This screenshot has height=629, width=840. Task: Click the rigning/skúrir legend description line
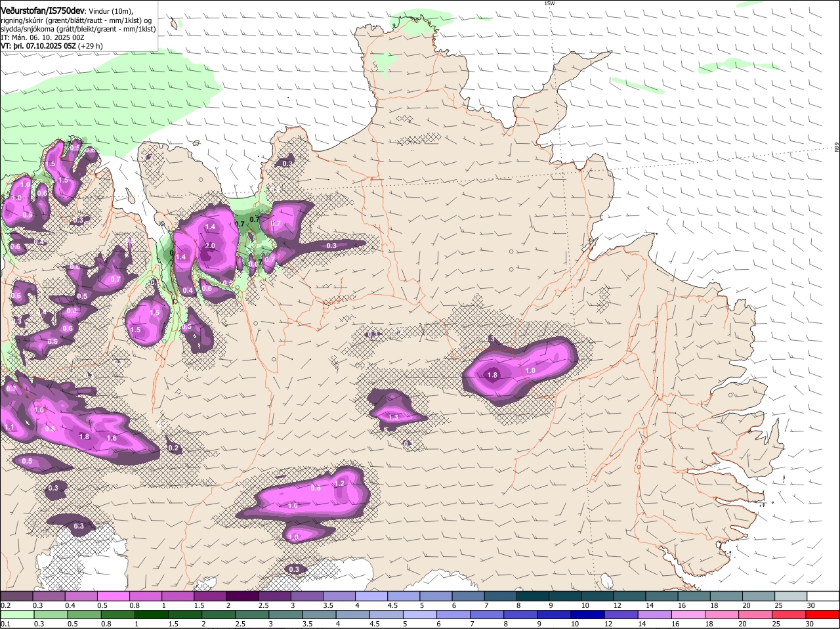[76, 20]
